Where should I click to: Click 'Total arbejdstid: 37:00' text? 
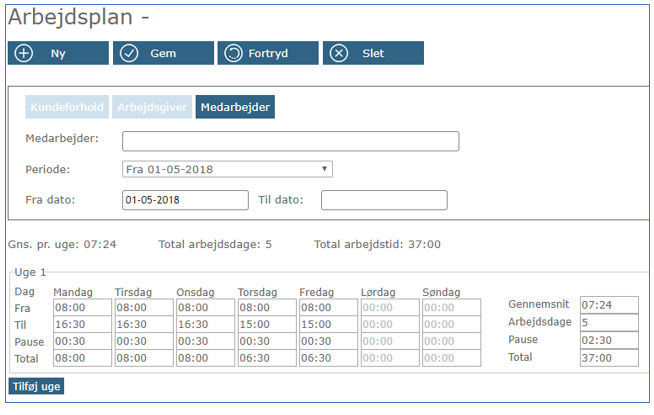tap(377, 244)
